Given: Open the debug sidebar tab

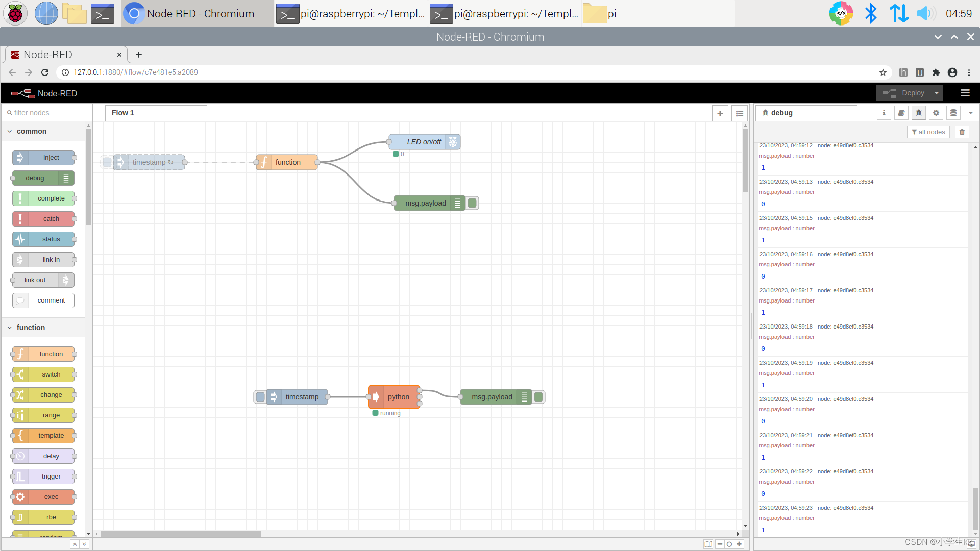Looking at the screenshot, I should coord(781,113).
